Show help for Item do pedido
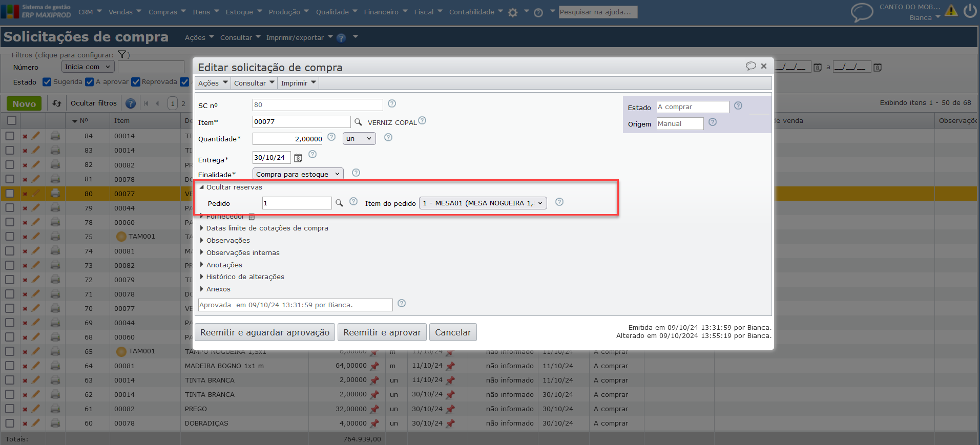The width and height of the screenshot is (980, 445). click(x=559, y=202)
